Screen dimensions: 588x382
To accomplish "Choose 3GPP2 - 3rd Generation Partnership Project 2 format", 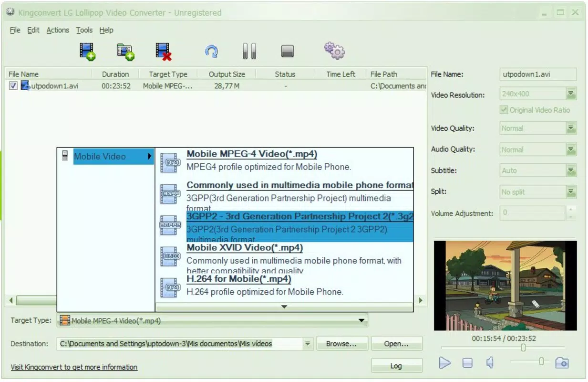I will click(x=285, y=226).
